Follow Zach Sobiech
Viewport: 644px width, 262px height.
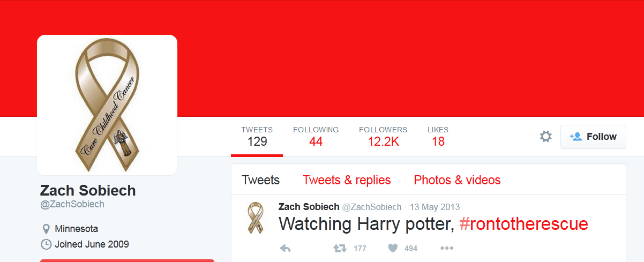[593, 137]
